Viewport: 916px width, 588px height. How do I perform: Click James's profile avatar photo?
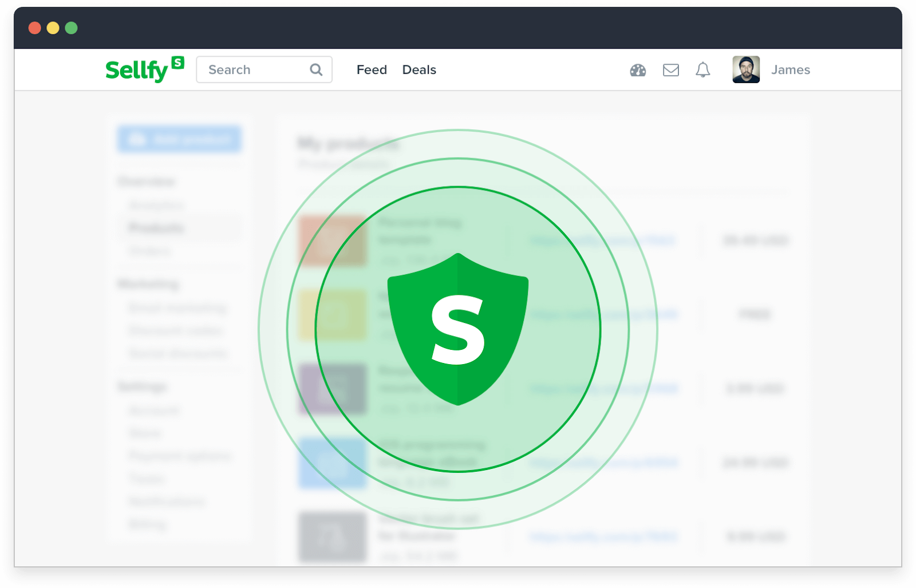click(746, 69)
